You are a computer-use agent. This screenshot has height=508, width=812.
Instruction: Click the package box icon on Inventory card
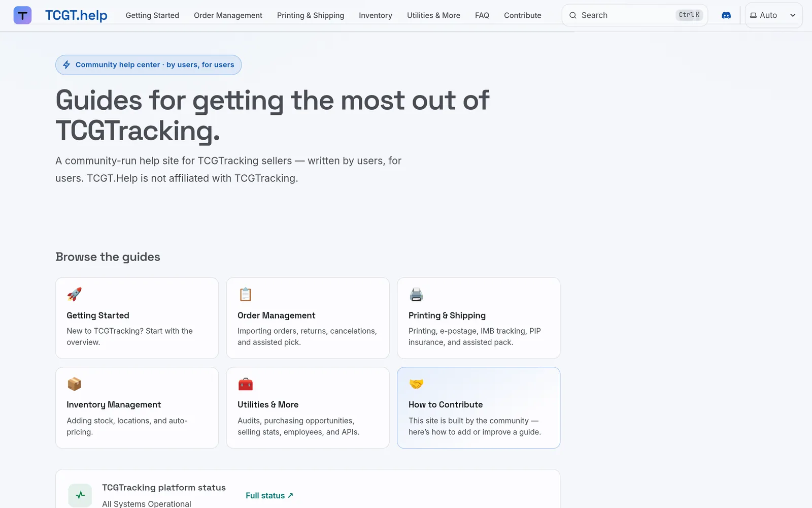(x=74, y=384)
